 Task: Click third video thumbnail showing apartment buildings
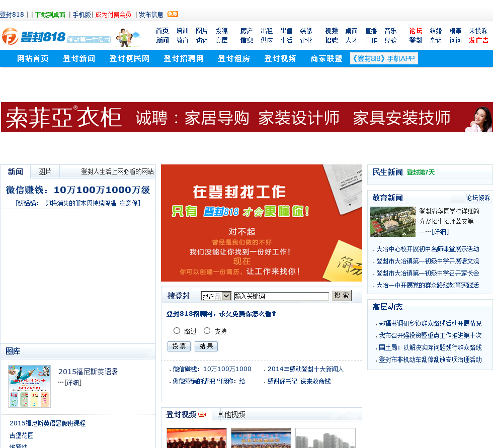[x=325, y=438]
